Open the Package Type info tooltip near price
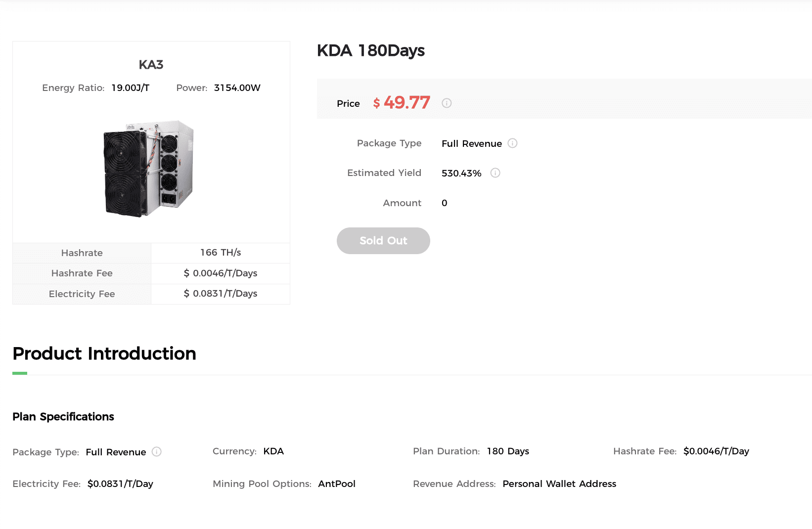 512,143
